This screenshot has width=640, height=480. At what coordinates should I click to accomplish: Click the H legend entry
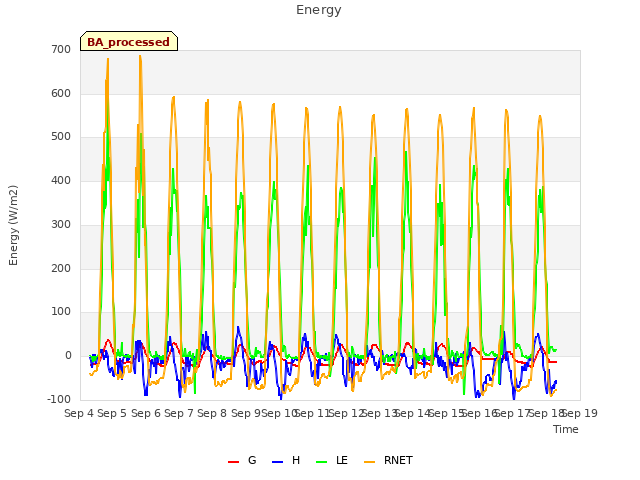286,461
